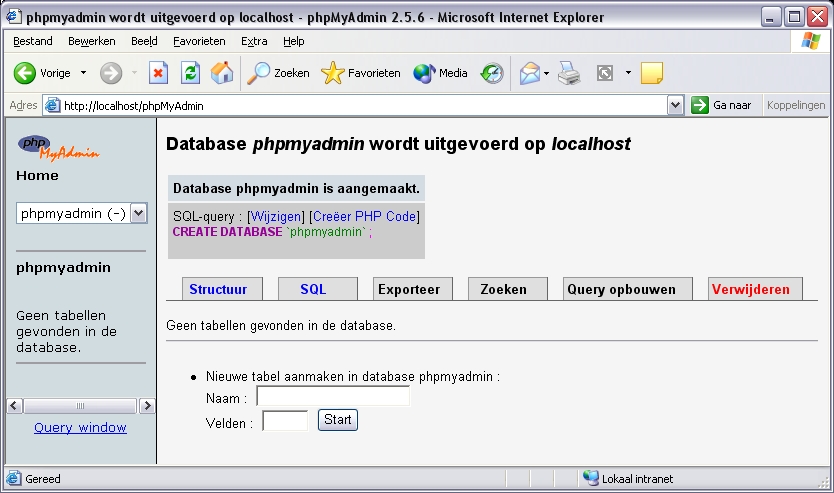The height and width of the screenshot is (493, 834).
Task: Open the Media toolbar button
Action: [440, 73]
